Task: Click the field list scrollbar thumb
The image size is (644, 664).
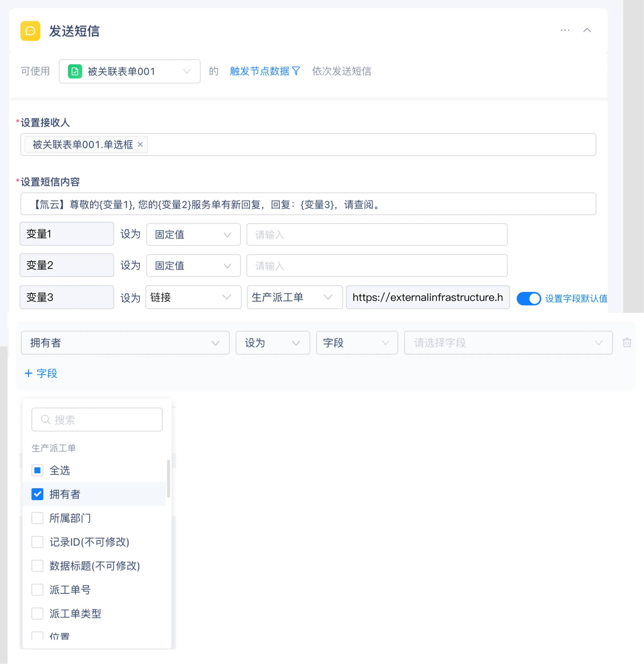Action: 168,479
